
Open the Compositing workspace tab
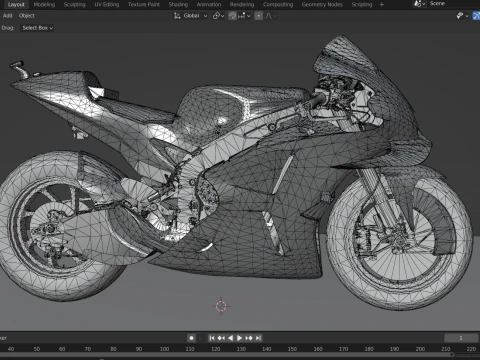[x=278, y=4]
